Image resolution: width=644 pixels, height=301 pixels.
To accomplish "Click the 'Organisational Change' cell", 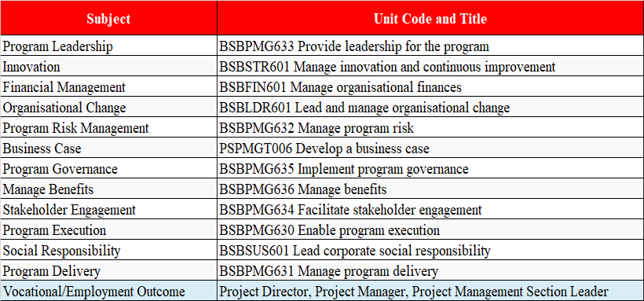I will click(108, 108).
